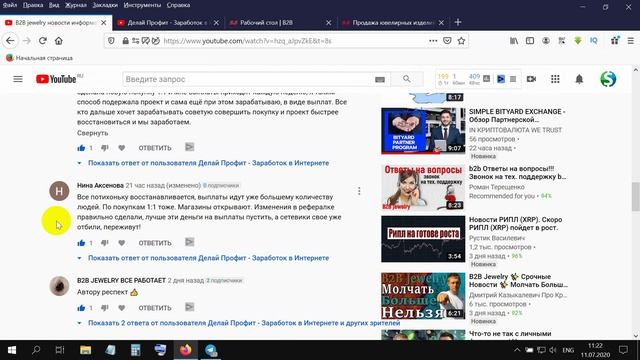Open 'Молчать Больше Нельзя' video thumbnail
Viewport: 640px width, 360px height.
(x=423, y=296)
